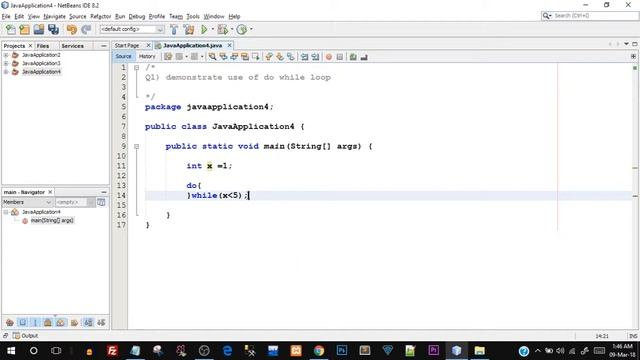Run the project with the green arrow
Screen dimensions: 640x360
coord(204,29)
